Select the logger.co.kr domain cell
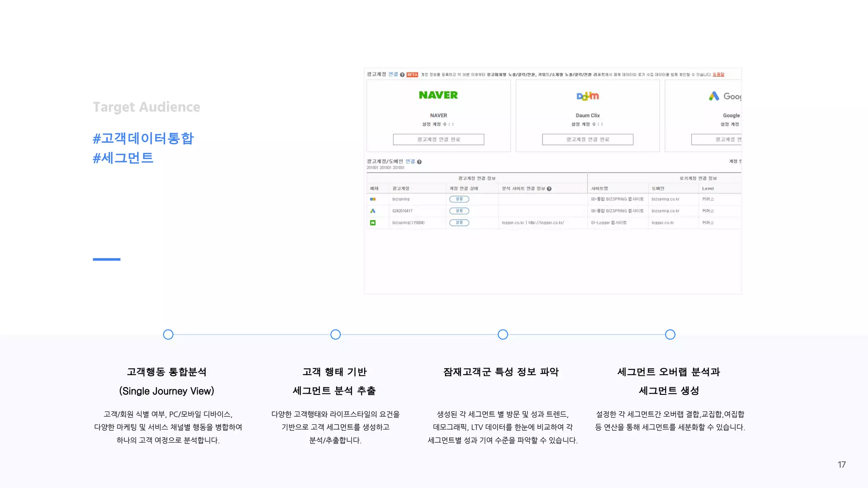The height and width of the screenshot is (488, 868). [x=663, y=223]
